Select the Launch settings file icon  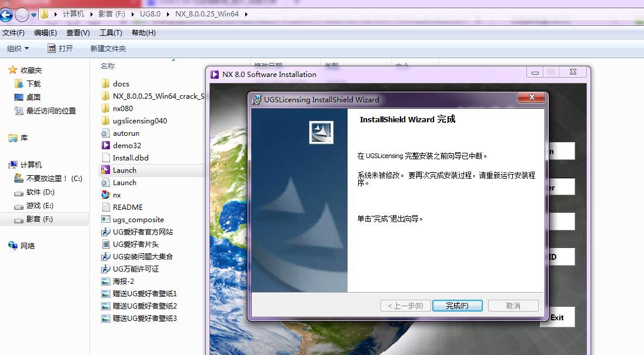[x=105, y=182]
